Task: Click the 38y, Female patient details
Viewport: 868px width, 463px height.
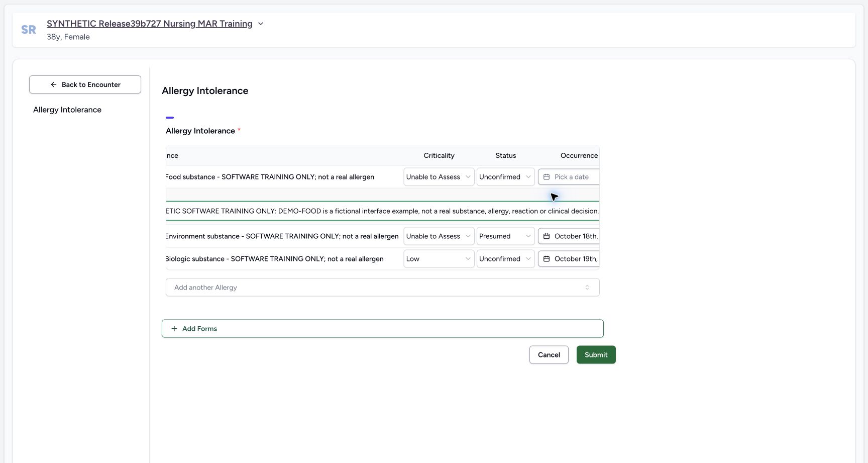Action: 68,37
